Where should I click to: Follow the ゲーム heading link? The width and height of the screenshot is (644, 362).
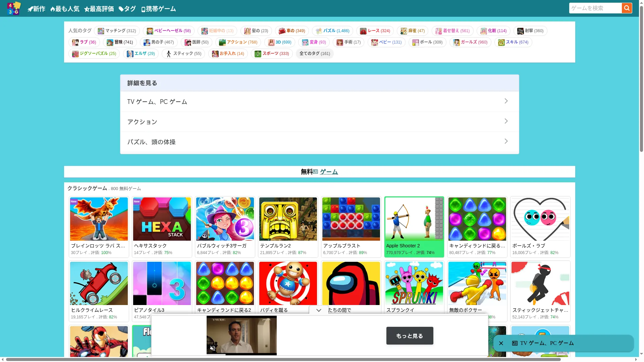tap(329, 172)
